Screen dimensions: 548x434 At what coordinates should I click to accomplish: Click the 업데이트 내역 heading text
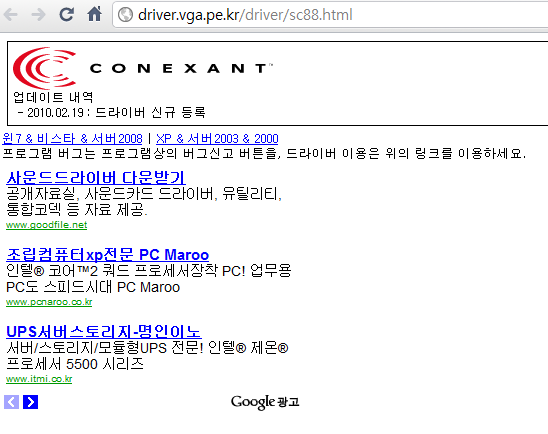tap(53, 97)
